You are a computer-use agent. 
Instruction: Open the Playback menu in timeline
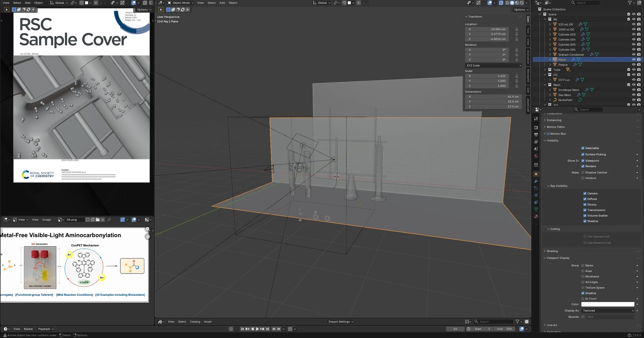tap(45, 329)
